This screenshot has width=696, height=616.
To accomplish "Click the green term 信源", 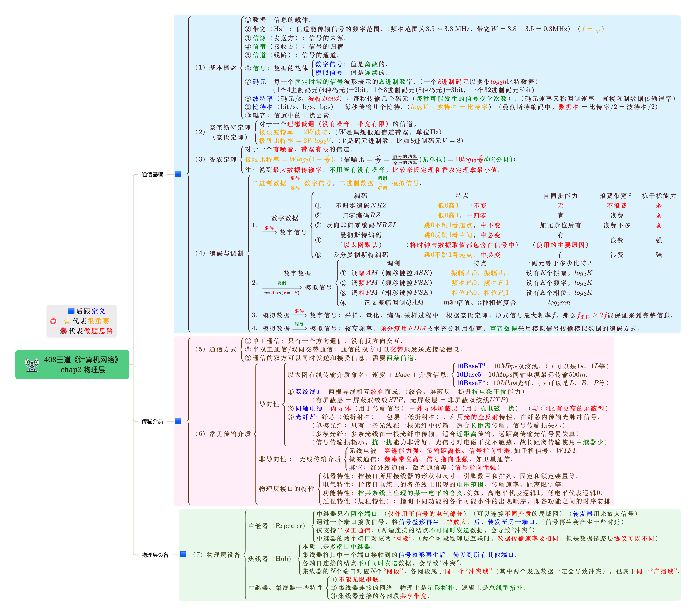I will pos(259,38).
